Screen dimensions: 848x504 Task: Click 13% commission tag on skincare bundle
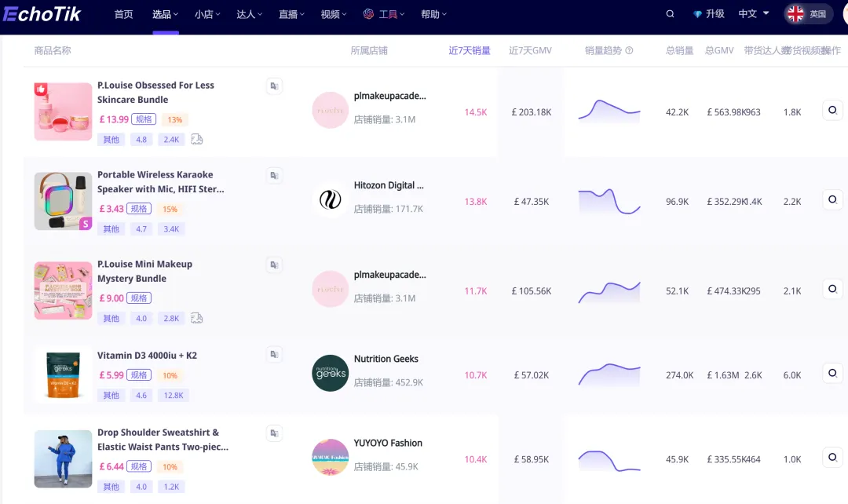click(174, 119)
